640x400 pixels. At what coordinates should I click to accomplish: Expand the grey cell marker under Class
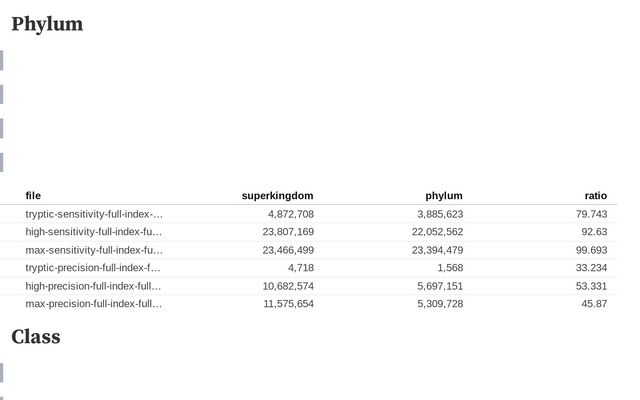pos(2,373)
